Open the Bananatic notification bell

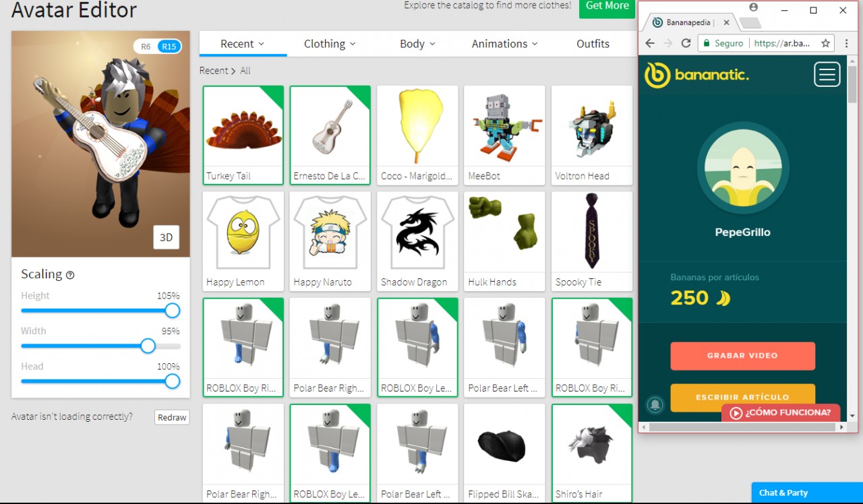click(x=655, y=404)
